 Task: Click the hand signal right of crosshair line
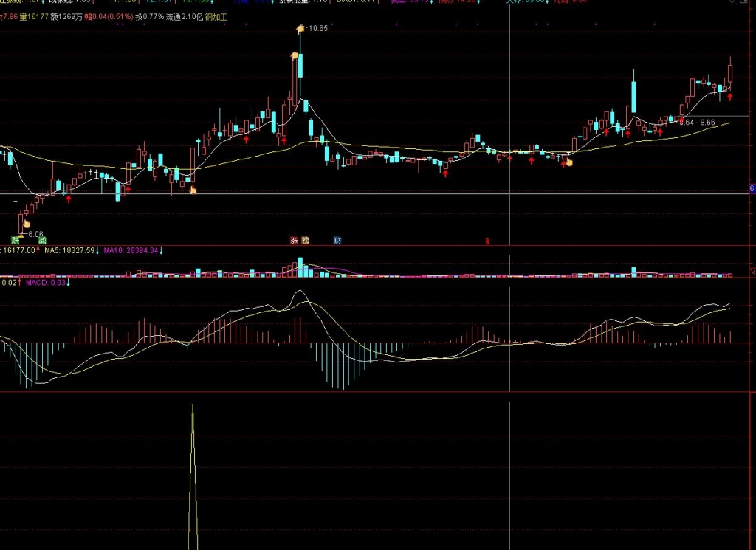pos(569,162)
